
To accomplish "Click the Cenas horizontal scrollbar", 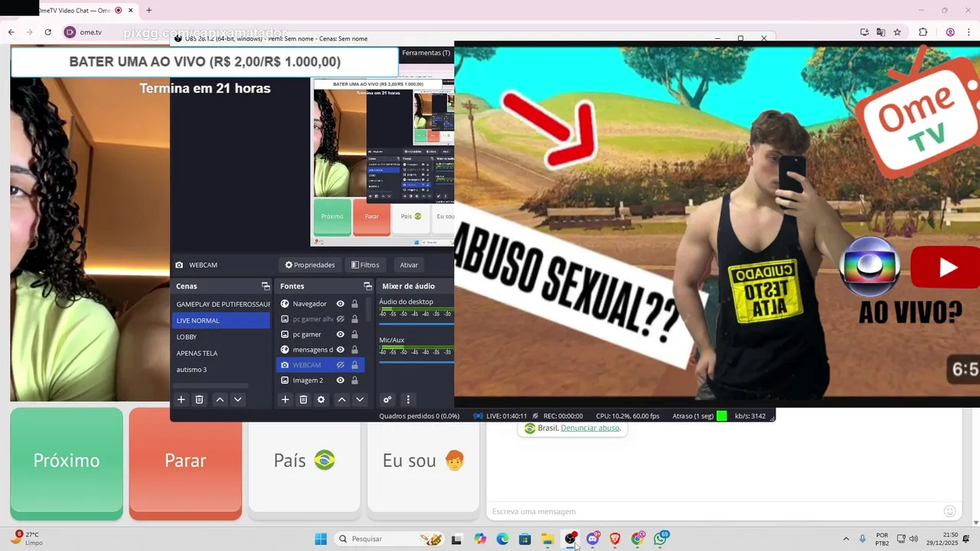I will tap(211, 386).
